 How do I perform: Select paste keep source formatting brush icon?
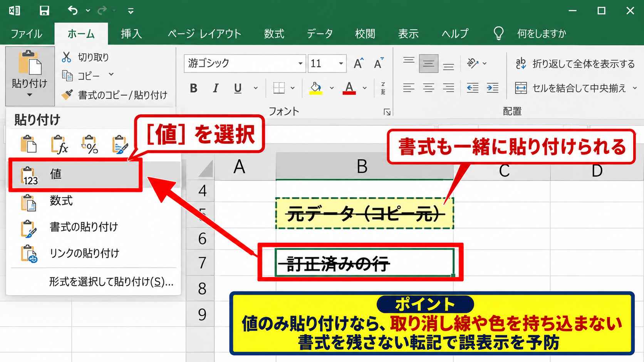tap(120, 145)
